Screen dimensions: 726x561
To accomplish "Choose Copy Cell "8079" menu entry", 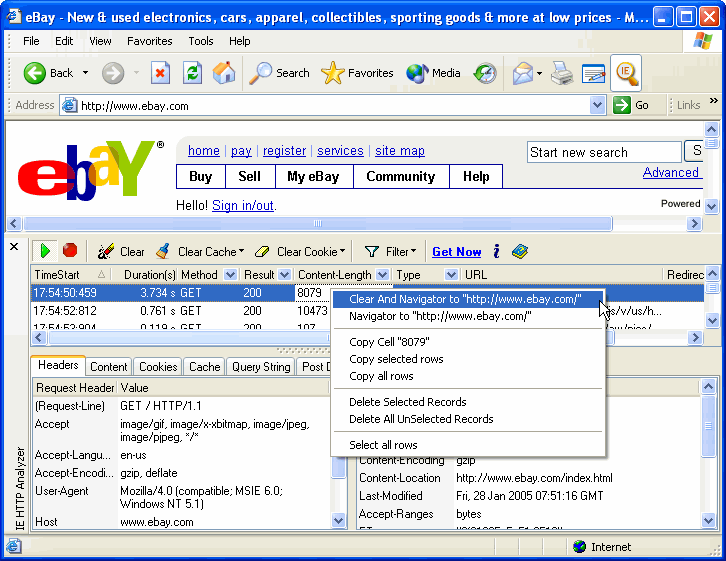I will pyautogui.click(x=468, y=342).
